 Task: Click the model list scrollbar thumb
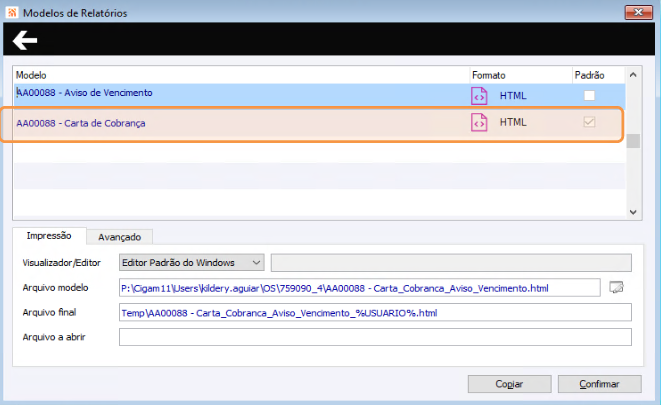[x=633, y=141]
